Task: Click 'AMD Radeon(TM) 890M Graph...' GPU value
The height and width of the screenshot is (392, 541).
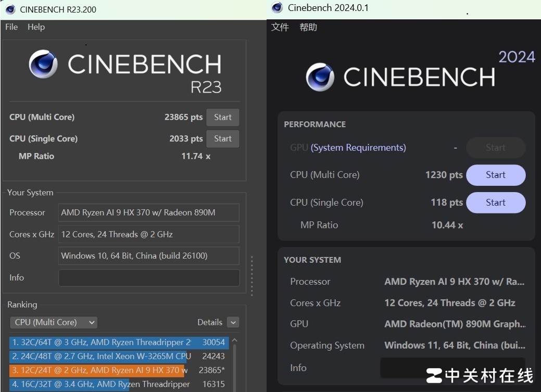Action: 455,324
